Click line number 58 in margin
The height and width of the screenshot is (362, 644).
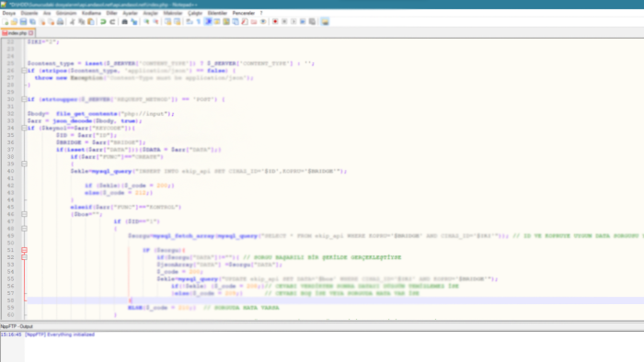(10, 300)
